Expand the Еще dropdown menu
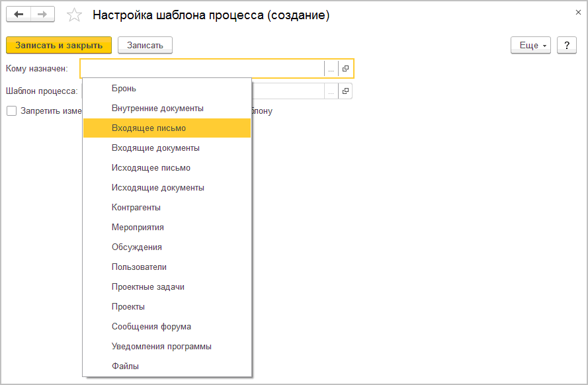The image size is (588, 385). click(530, 45)
